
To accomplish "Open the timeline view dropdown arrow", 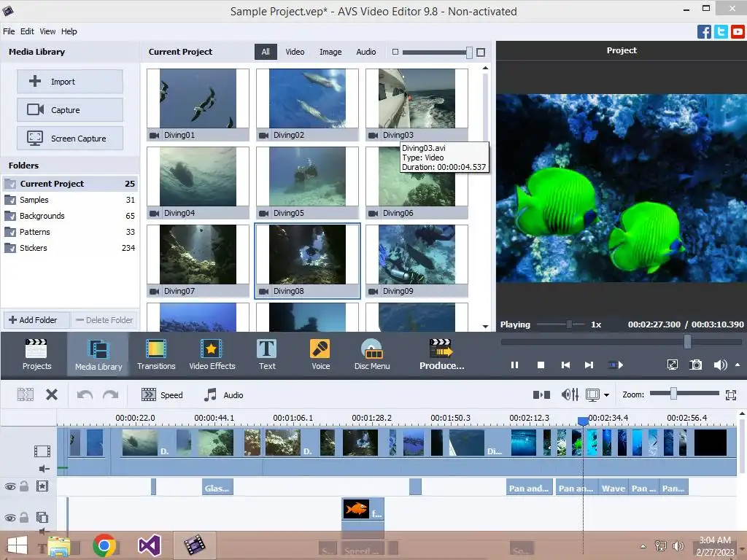I will 606,394.
